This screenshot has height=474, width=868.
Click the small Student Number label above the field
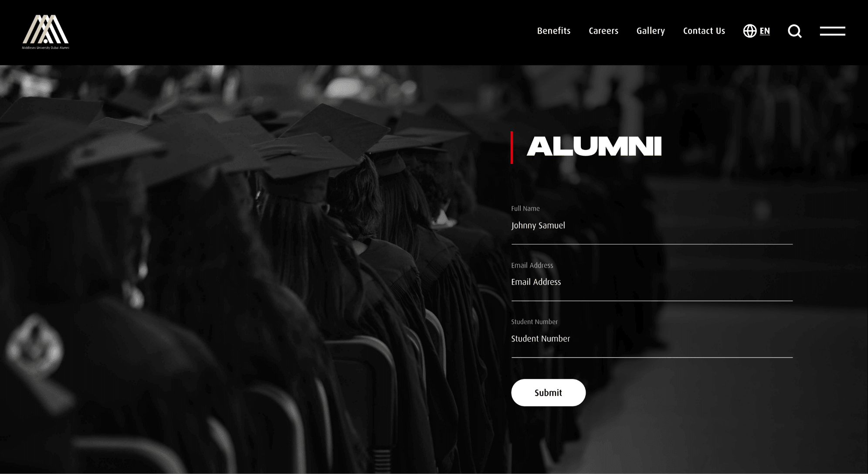[x=534, y=322]
